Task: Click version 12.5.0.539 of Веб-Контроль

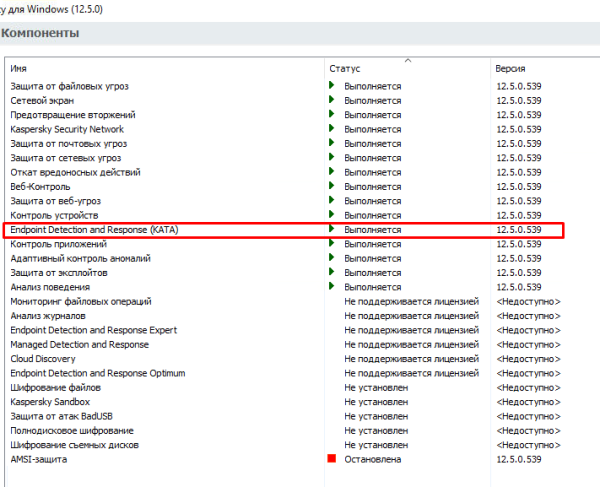Action: (519, 187)
